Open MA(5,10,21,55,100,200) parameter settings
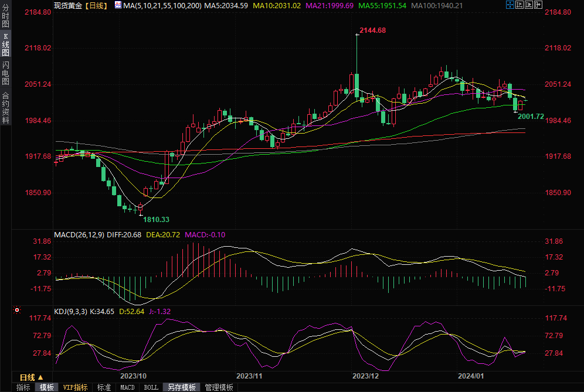The width and height of the screenshot is (584, 392). point(162,5)
